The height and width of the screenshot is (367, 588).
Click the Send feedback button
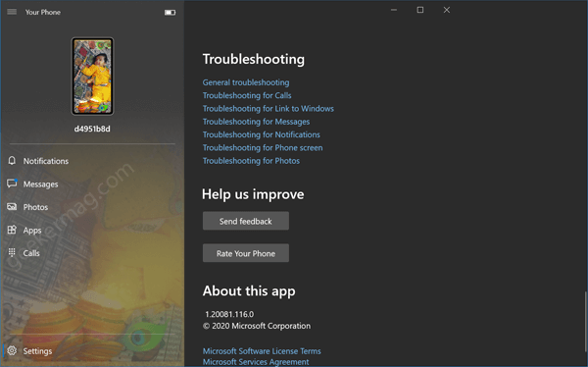point(246,221)
